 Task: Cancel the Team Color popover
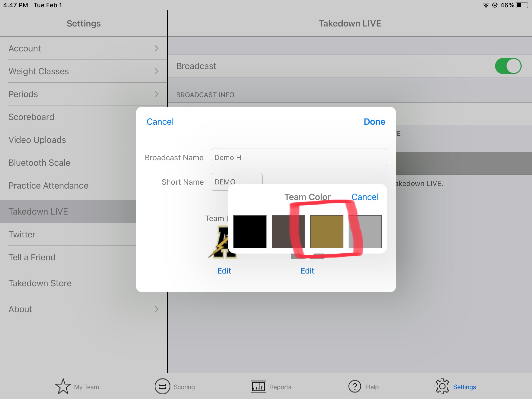tap(365, 197)
